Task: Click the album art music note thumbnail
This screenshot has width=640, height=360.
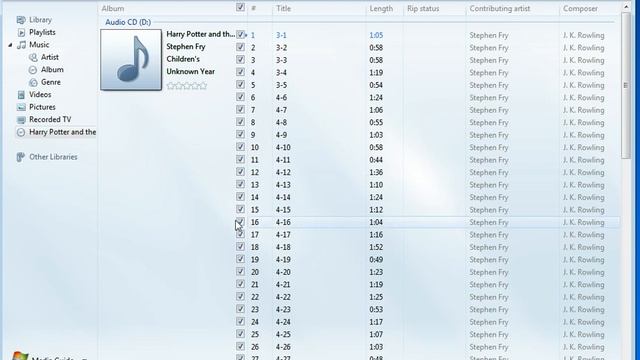Action: pos(131,60)
